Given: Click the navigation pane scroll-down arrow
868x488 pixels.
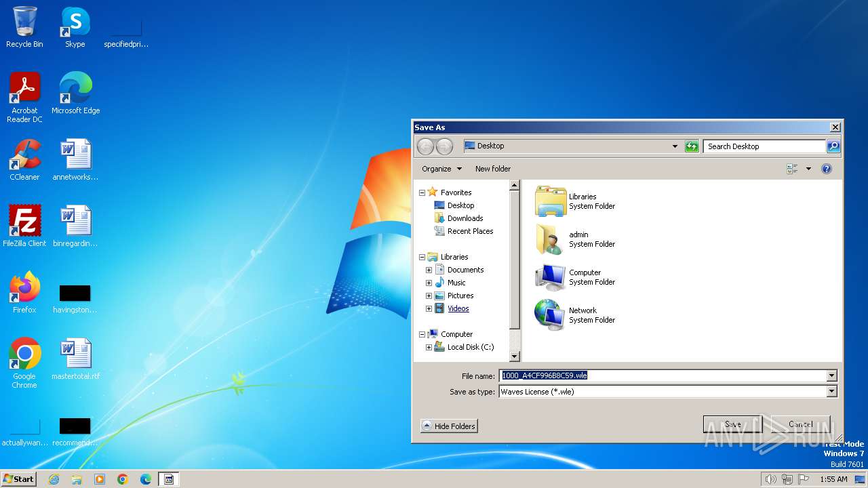Looking at the screenshot, I should pyautogui.click(x=514, y=356).
